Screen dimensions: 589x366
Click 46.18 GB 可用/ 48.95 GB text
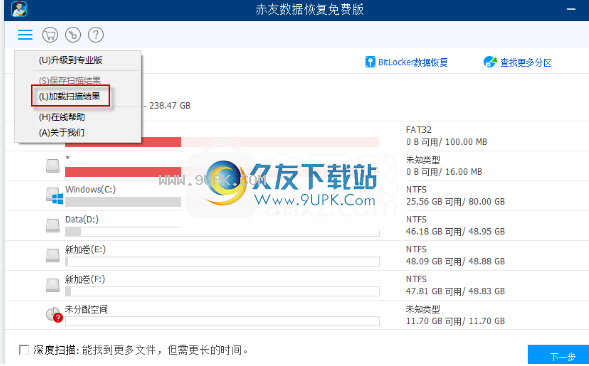[455, 231]
